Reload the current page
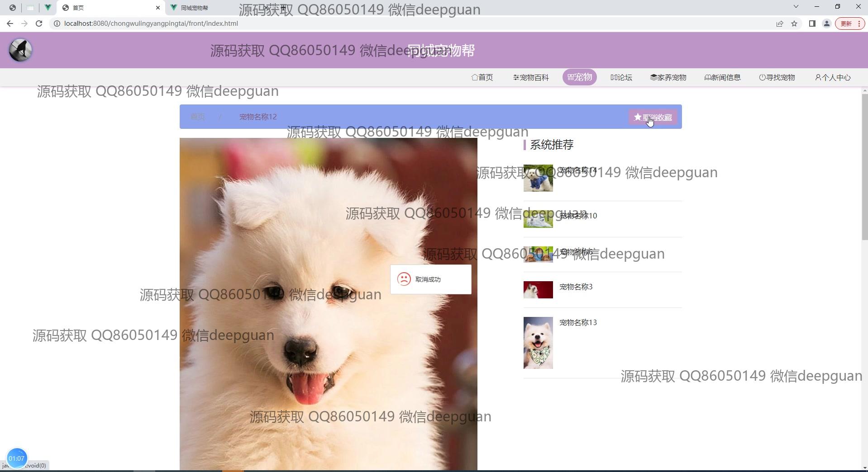 [x=39, y=24]
